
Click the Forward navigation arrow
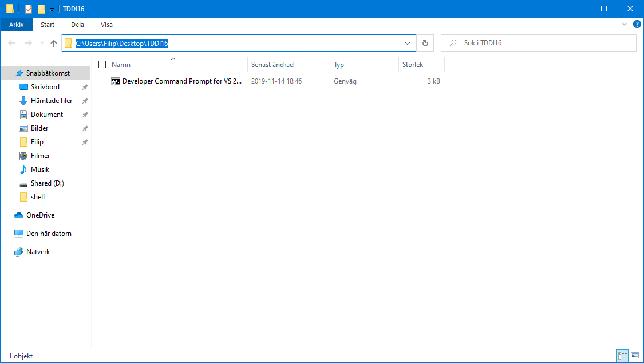29,43
